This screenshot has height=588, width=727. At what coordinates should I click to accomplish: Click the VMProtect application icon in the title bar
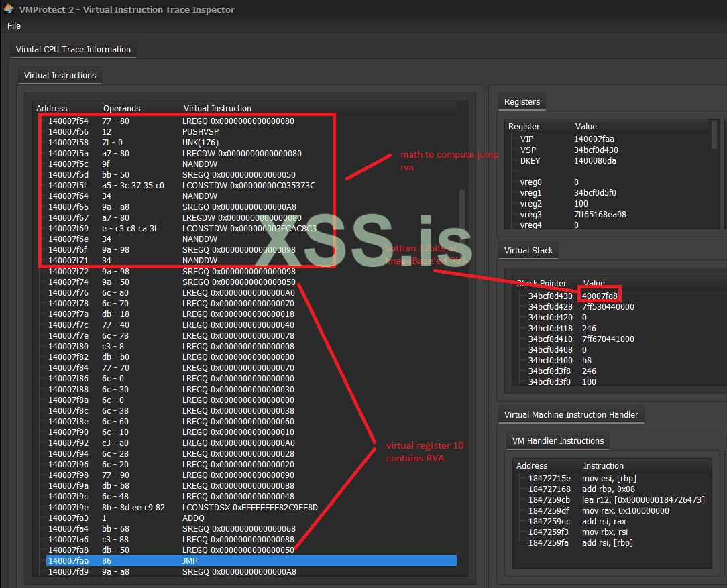point(8,9)
